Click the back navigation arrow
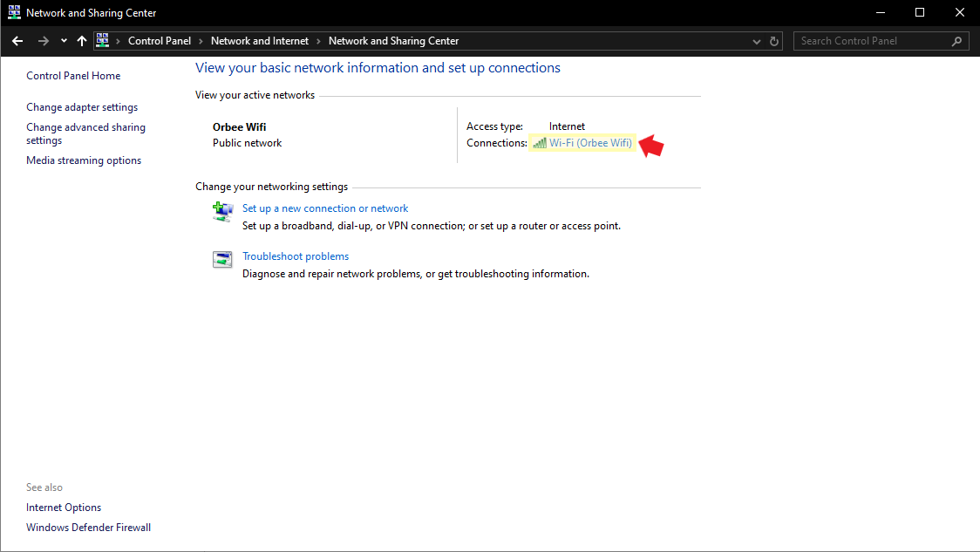Image resolution: width=980 pixels, height=552 pixels. pyautogui.click(x=17, y=40)
